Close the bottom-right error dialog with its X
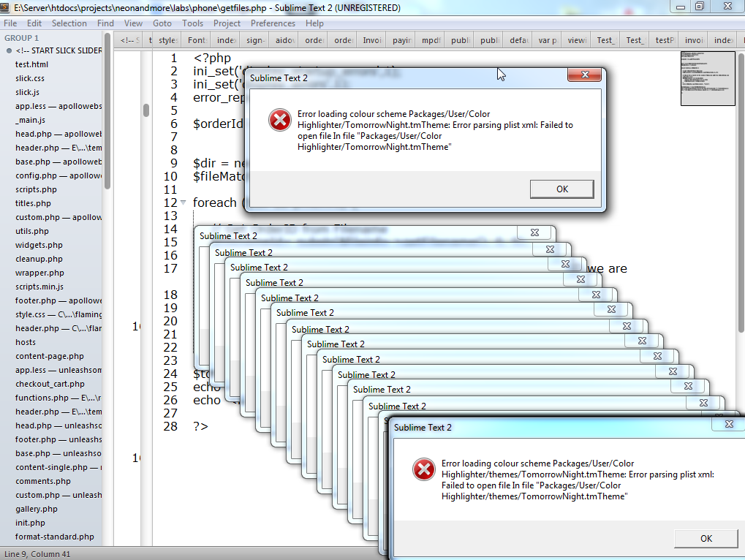 pos(728,424)
